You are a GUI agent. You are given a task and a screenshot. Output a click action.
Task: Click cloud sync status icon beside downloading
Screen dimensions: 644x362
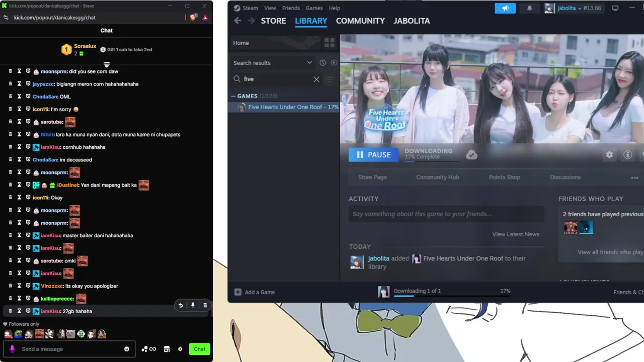(471, 155)
